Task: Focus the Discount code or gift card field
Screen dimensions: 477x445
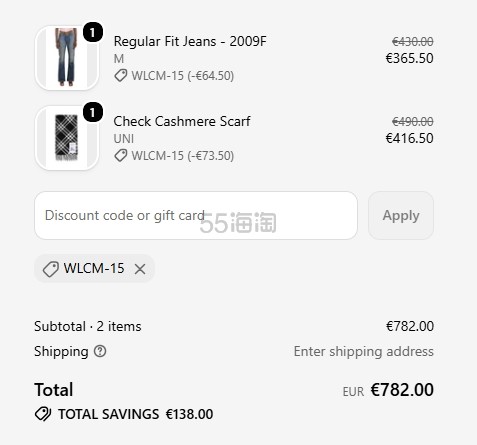Action: (x=196, y=215)
